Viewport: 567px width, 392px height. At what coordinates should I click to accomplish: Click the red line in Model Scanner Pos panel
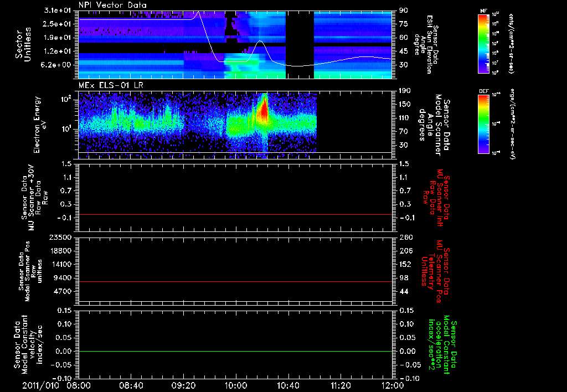click(x=235, y=281)
